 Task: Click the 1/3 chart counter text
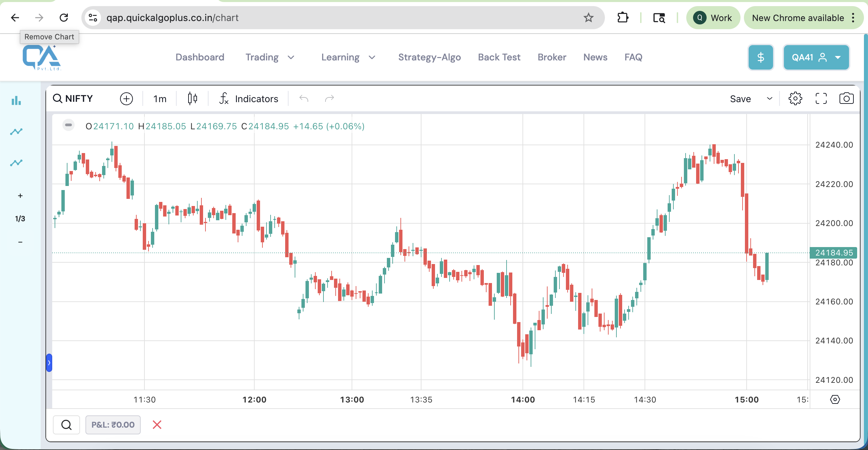coord(20,219)
